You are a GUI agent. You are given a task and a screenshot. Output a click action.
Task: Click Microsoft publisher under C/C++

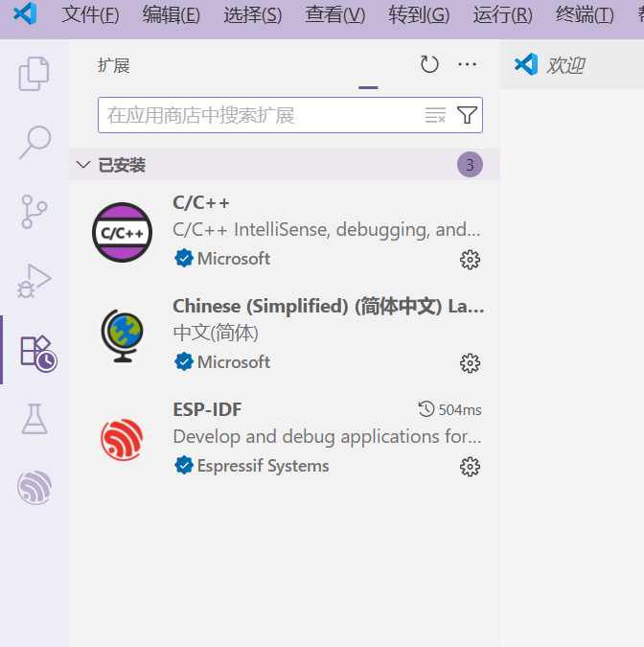coord(234,259)
